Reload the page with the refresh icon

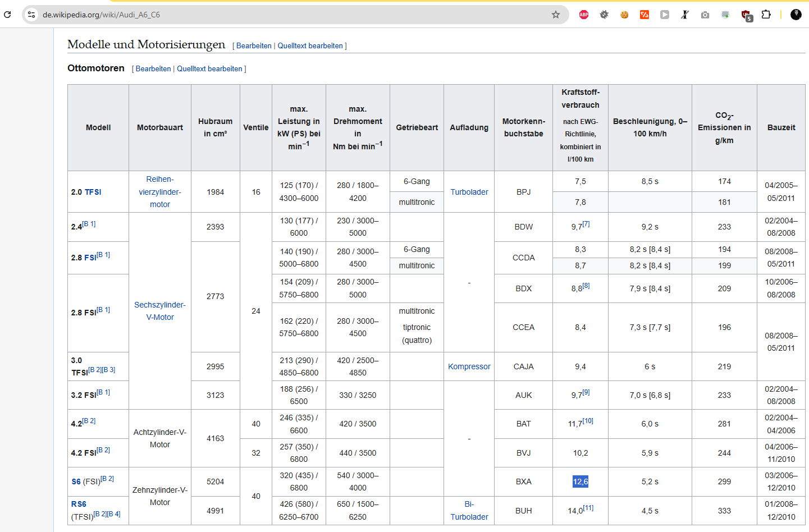tap(7, 15)
